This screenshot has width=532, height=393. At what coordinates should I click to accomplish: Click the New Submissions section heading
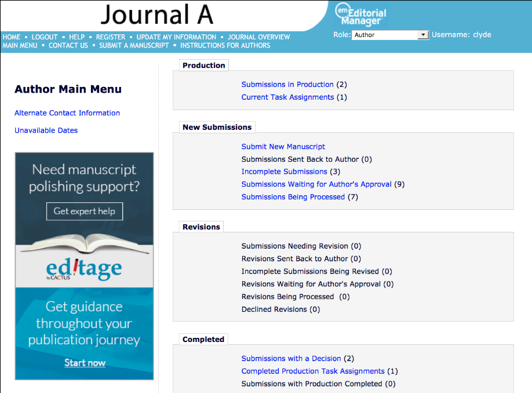point(217,128)
